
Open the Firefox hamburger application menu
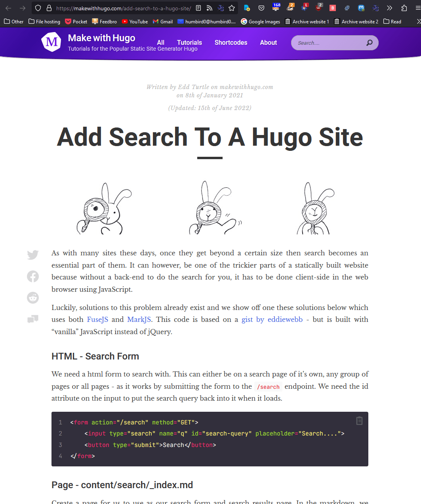pyautogui.click(x=417, y=8)
